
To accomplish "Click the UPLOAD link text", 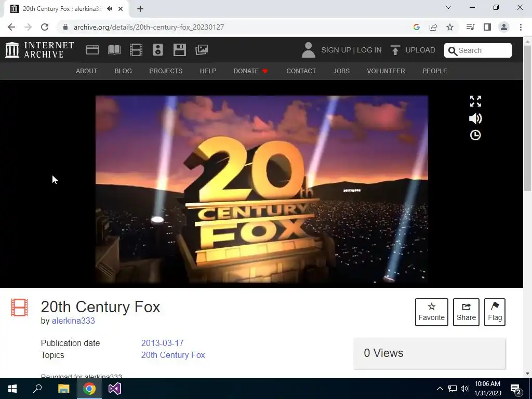I will pyautogui.click(x=420, y=50).
